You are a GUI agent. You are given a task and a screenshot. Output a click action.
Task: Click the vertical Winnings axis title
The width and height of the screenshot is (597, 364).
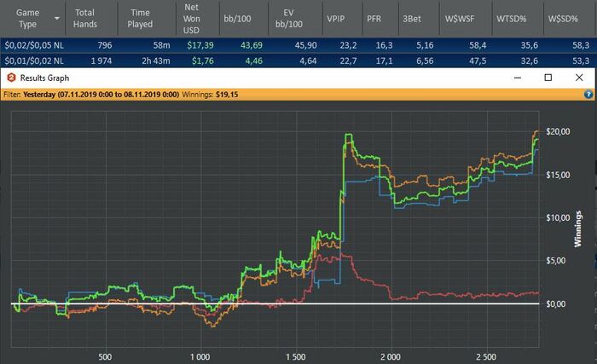[x=578, y=229]
